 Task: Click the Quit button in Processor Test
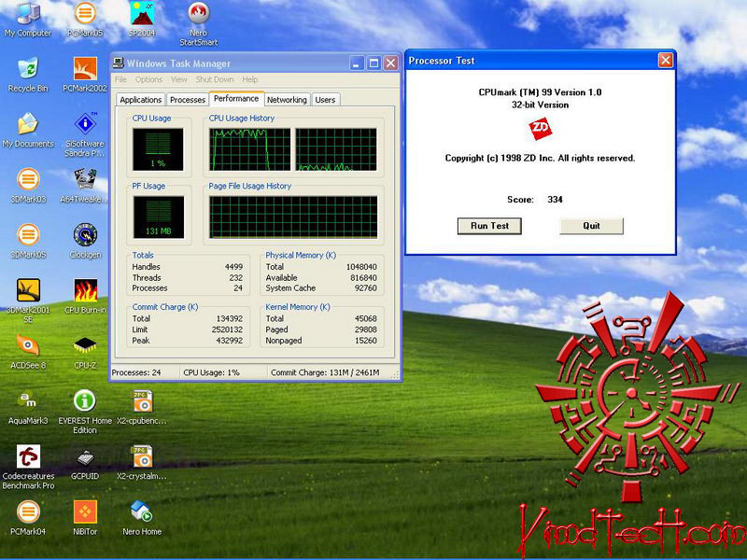click(x=591, y=226)
